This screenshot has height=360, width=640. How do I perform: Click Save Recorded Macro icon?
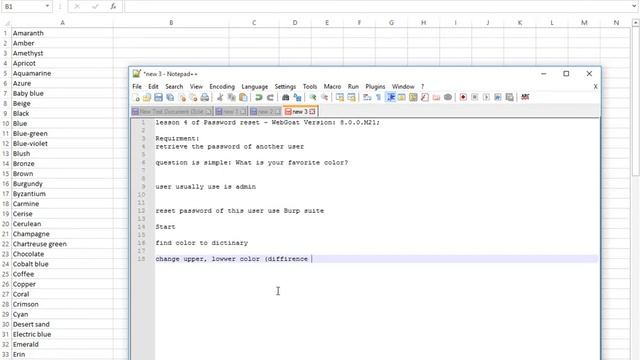click(509, 97)
